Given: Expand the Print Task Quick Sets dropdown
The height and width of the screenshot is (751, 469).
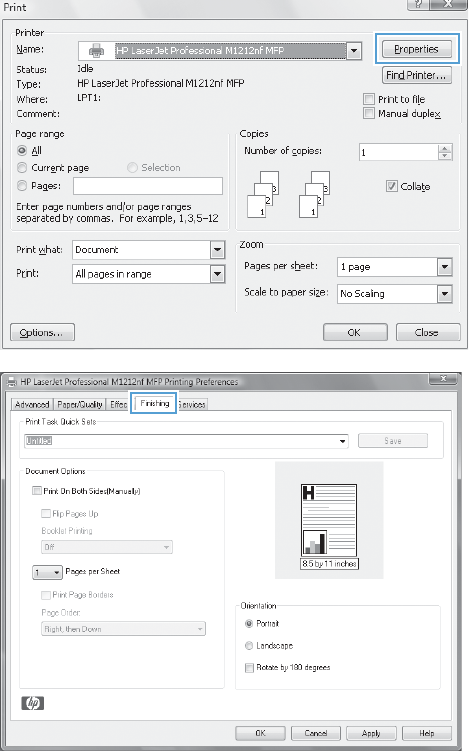Looking at the screenshot, I should click(x=343, y=441).
